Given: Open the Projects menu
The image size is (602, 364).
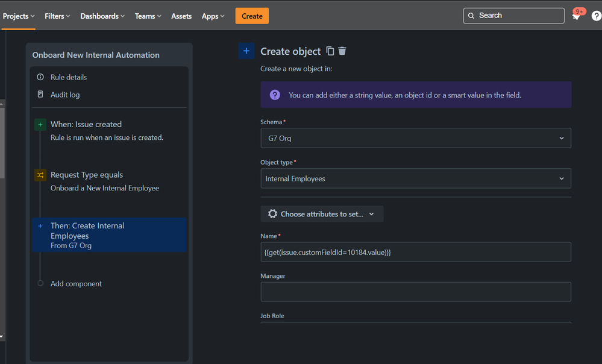Looking at the screenshot, I should click(x=19, y=16).
